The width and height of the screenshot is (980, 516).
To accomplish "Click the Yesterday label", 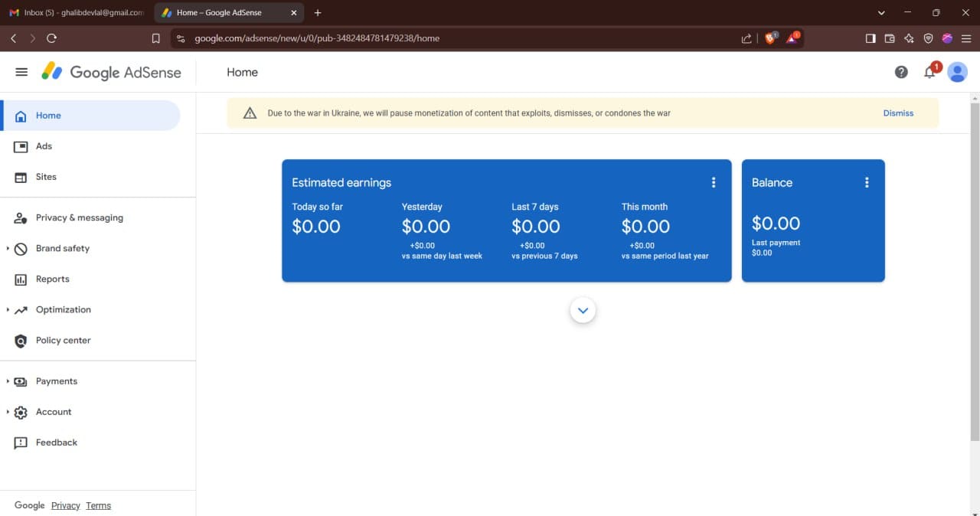I will tap(422, 207).
